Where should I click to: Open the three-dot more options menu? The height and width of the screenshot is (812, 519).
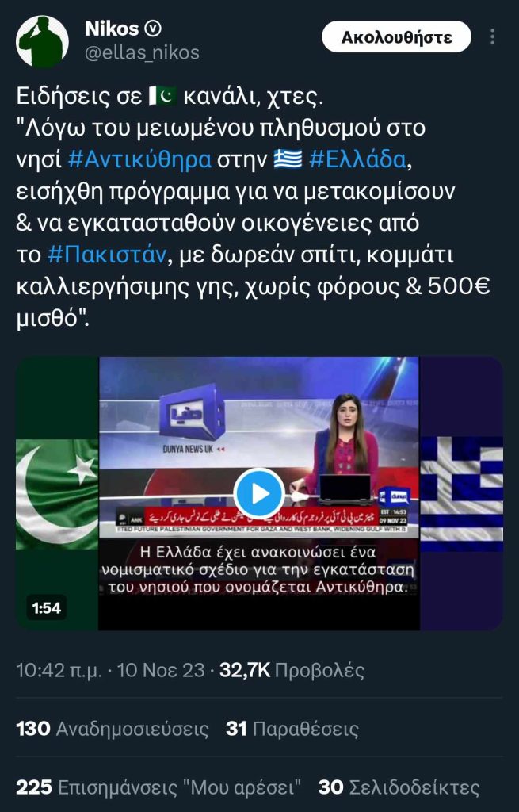[x=492, y=36]
